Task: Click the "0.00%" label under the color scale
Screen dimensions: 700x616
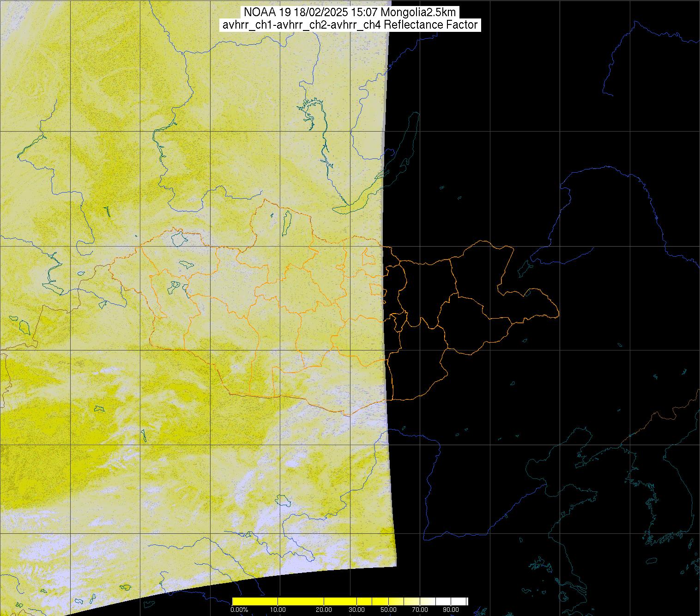Action: [239, 610]
